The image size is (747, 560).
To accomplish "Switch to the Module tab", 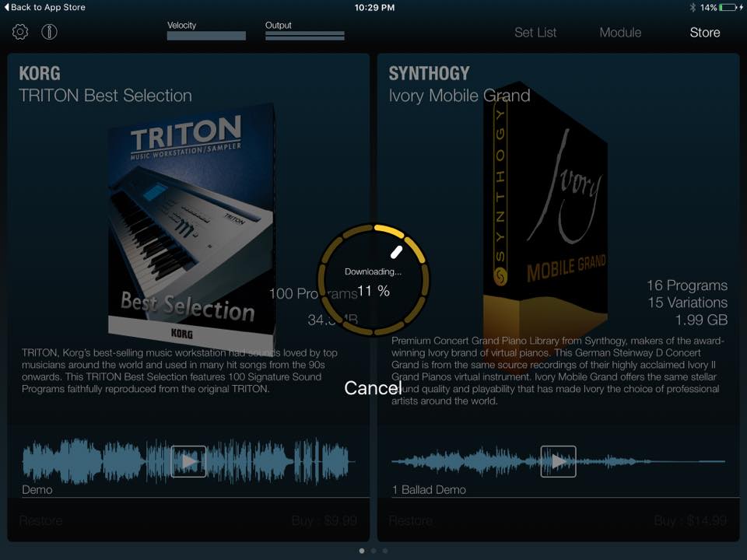I will coord(620,33).
